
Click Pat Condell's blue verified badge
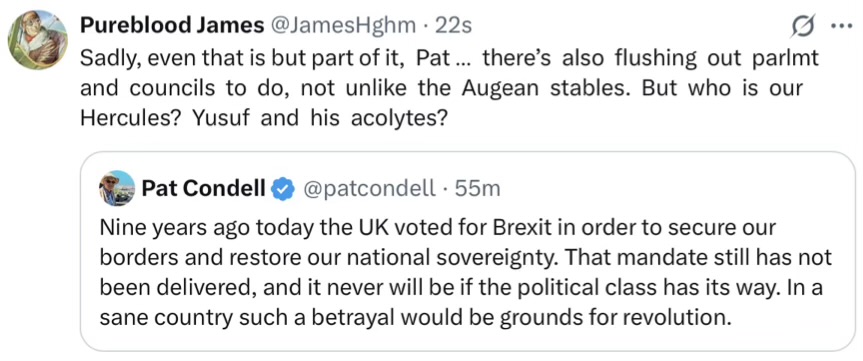tap(283, 189)
